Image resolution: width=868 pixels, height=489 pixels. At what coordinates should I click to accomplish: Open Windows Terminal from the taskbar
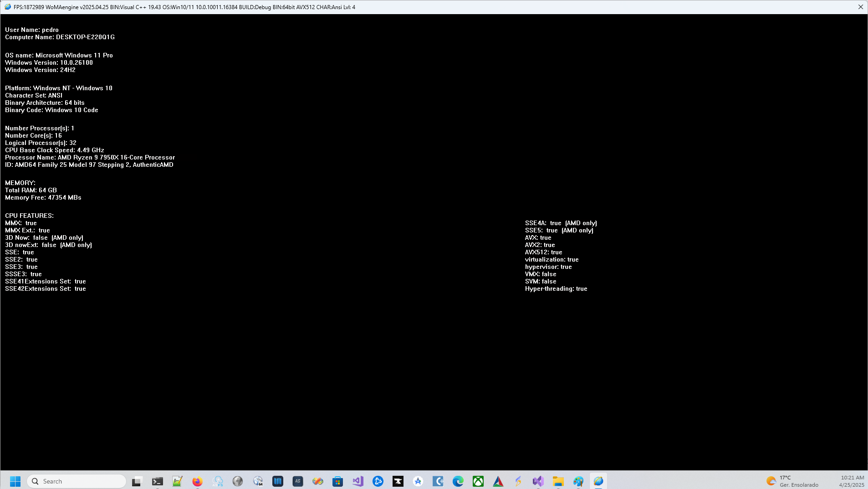click(157, 481)
